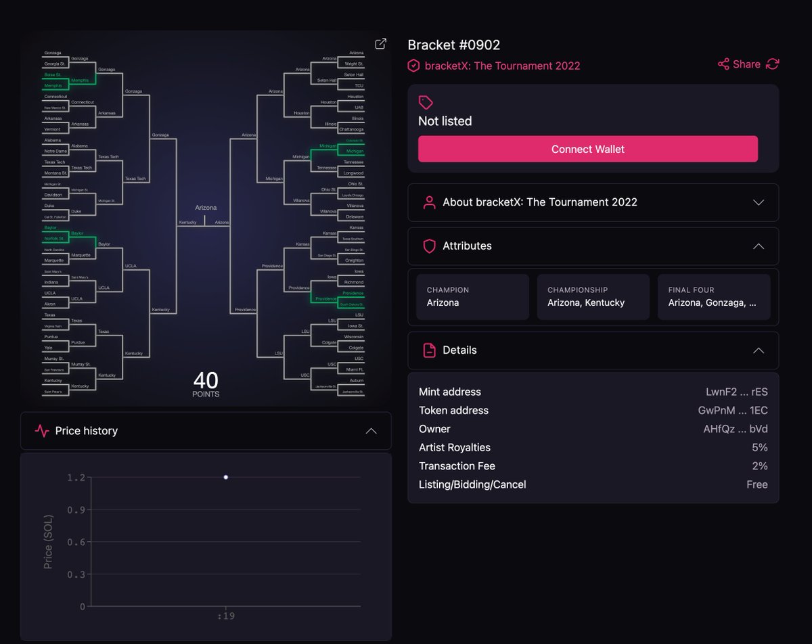812x644 pixels.
Task: Click the verified collection badge icon
Action: pos(413,66)
